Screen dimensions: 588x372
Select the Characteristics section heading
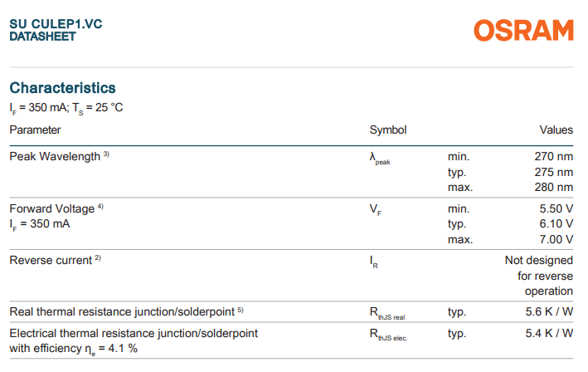62,88
